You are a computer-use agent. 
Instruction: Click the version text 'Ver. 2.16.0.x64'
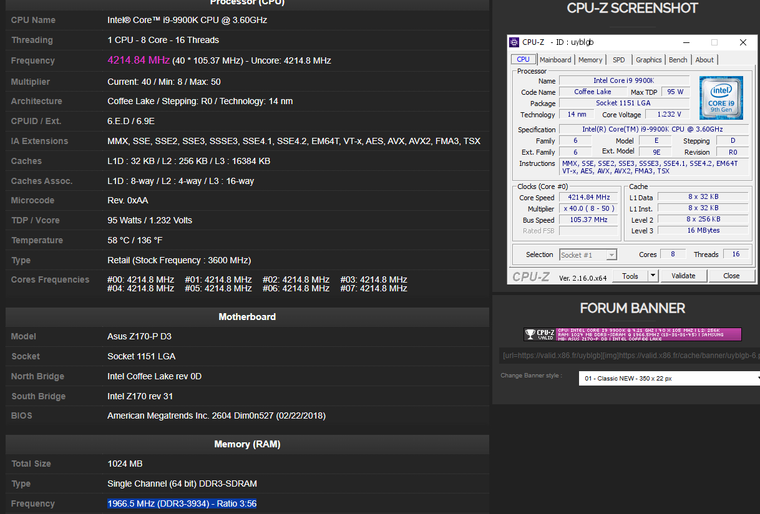point(583,278)
